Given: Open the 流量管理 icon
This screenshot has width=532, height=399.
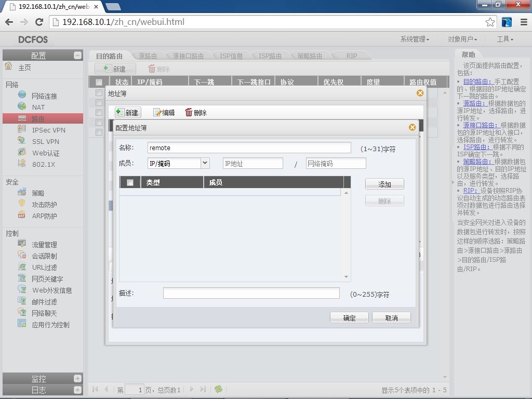Looking at the screenshot, I should [22, 244].
